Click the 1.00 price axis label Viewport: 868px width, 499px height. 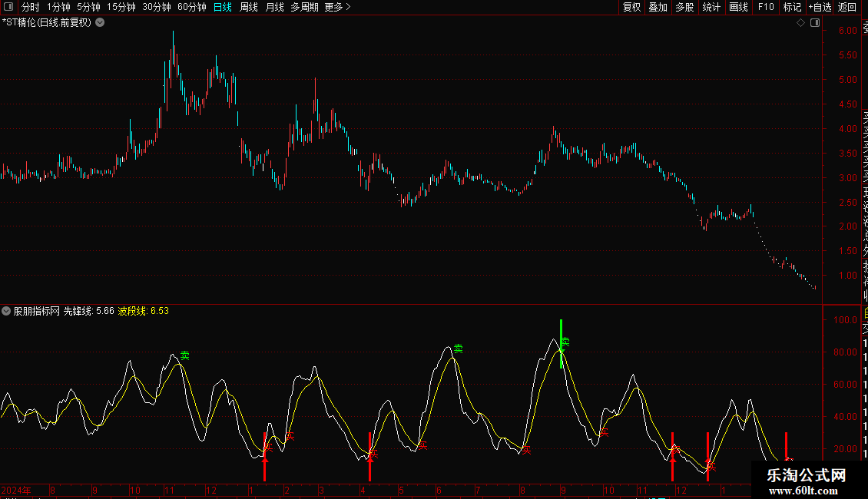848,276
